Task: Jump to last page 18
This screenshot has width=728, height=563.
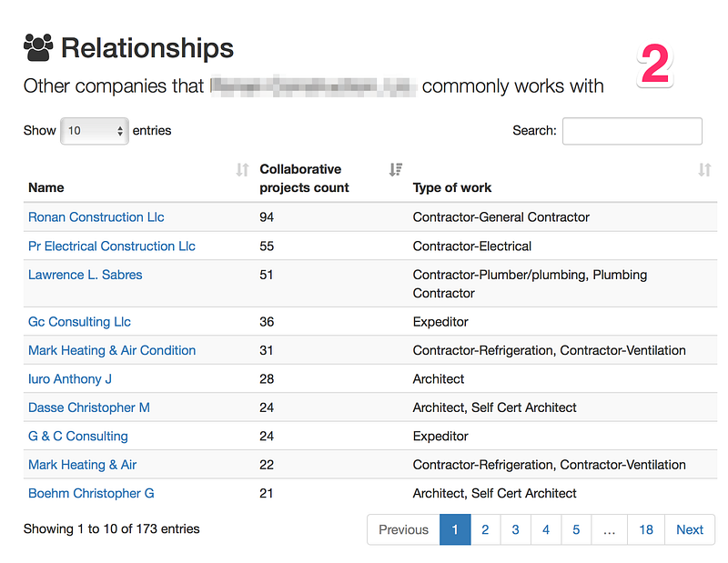Action: [646, 529]
